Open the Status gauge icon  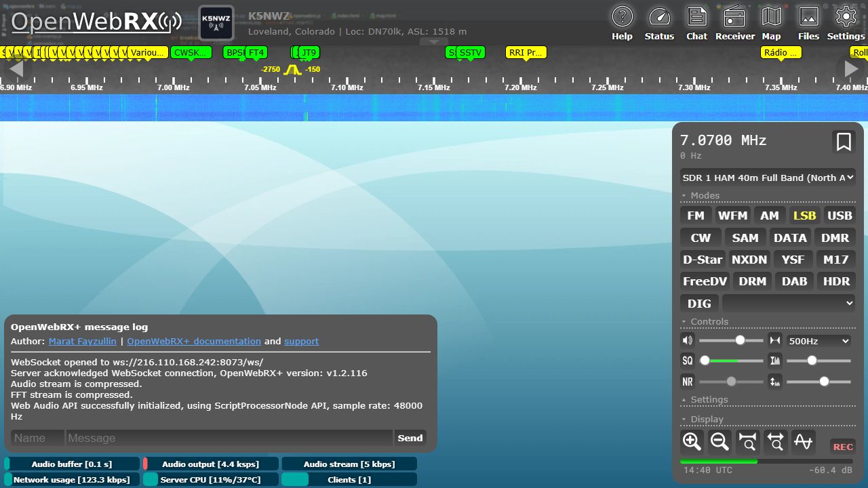click(659, 23)
